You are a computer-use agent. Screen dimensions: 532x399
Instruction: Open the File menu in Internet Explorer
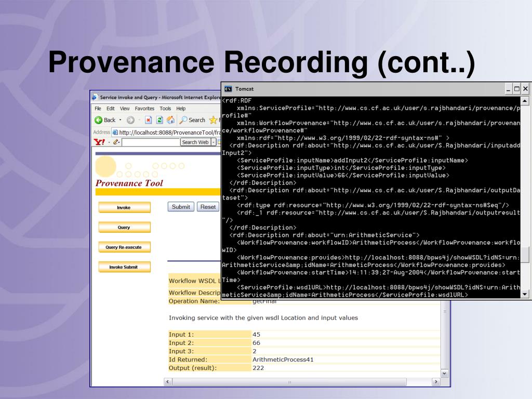pos(98,109)
